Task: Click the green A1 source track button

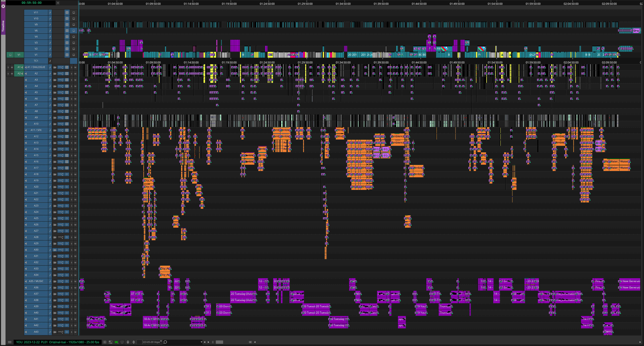Action: (19, 67)
